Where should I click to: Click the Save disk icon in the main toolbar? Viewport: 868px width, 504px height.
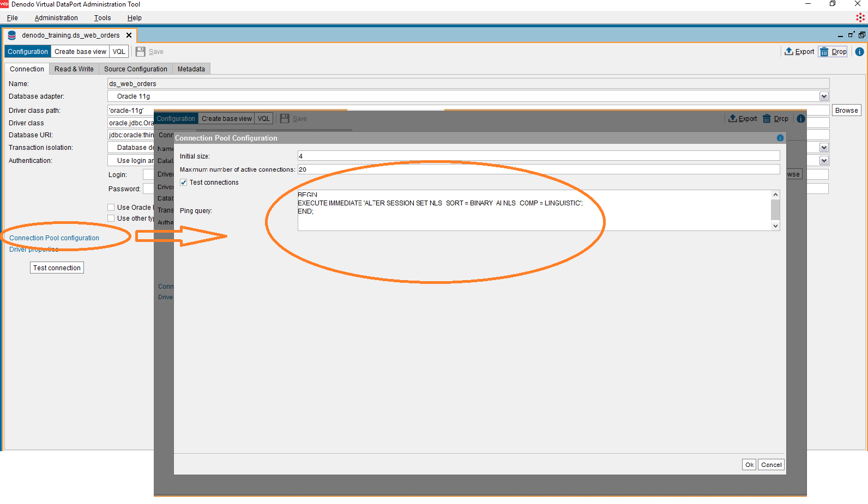point(141,52)
